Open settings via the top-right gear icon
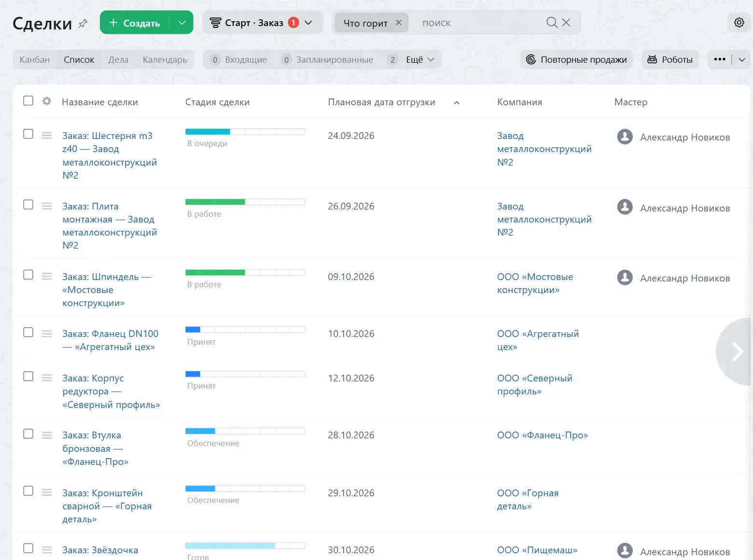This screenshot has width=753, height=560. tap(739, 23)
